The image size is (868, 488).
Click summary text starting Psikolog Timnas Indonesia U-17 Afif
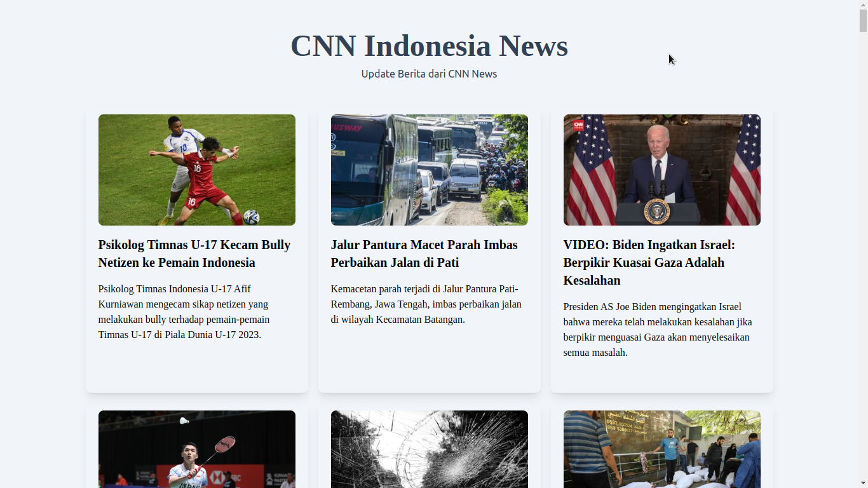(184, 311)
